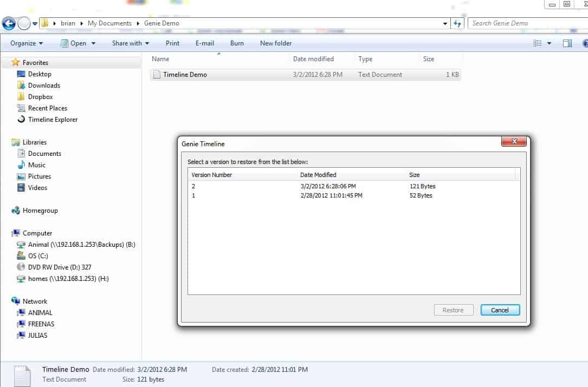Open Animal Backups (B:) network drive
This screenshot has height=387, width=588.
pyautogui.click(x=81, y=245)
